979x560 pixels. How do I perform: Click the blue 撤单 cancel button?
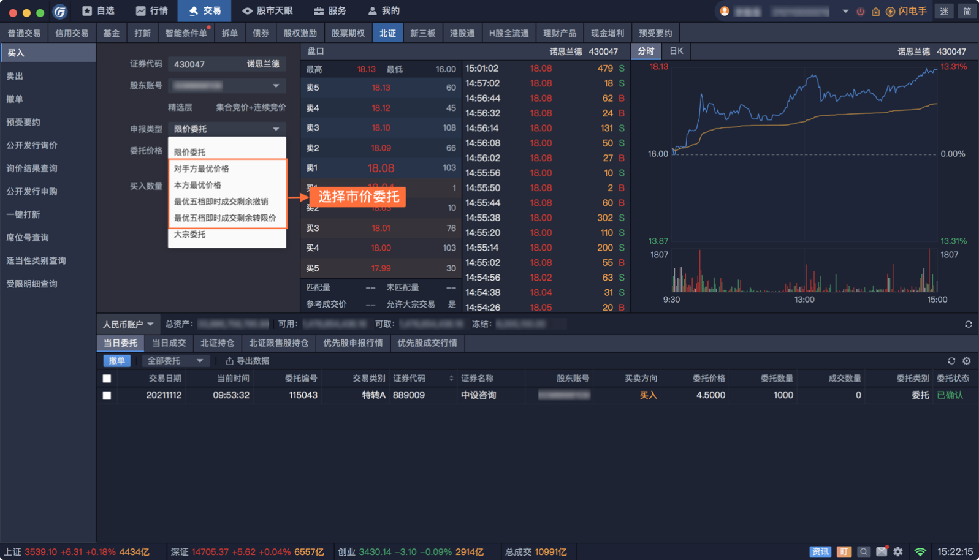(x=116, y=361)
